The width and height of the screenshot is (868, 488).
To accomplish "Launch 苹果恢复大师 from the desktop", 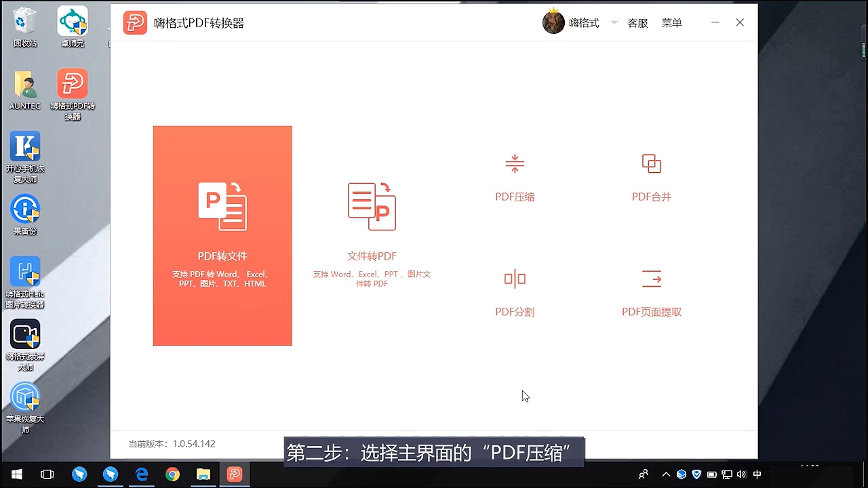I will coord(25,396).
